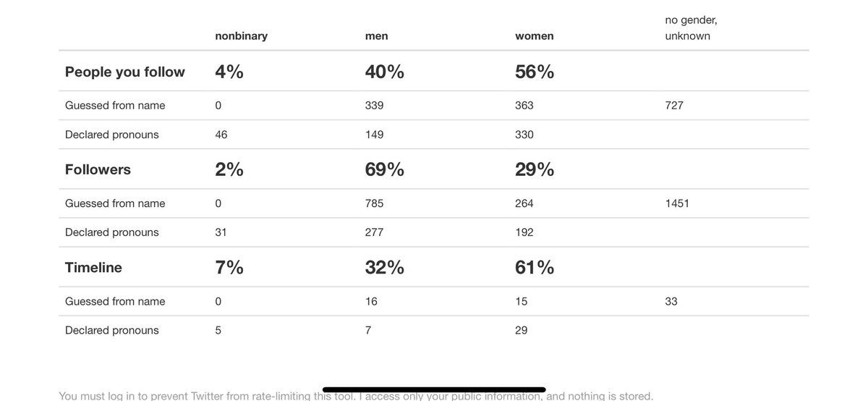Screen dimensions: 868x401
Task: Click the nonbinary column header
Action: point(241,35)
